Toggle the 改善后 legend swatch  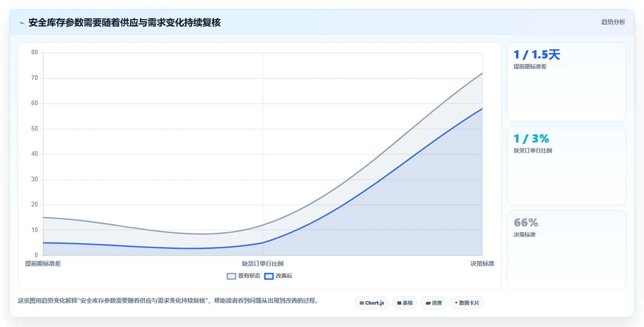click(269, 276)
